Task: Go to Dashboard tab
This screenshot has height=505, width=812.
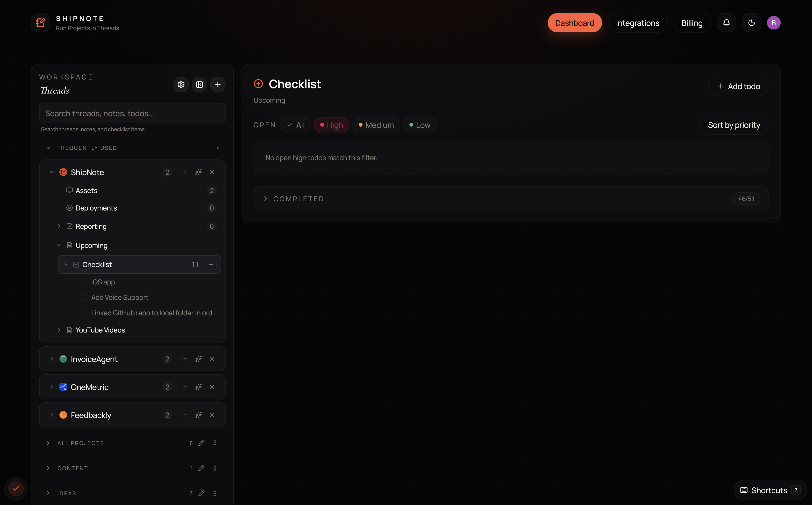Action: pos(575,23)
